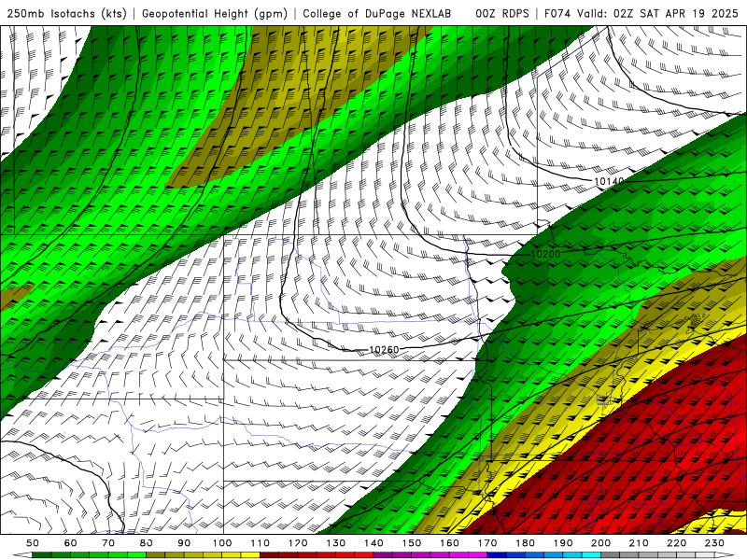This screenshot has height=560, width=747.
Task: Click the "250mb Isotachs (kts)" title text
Action: [x=66, y=14]
